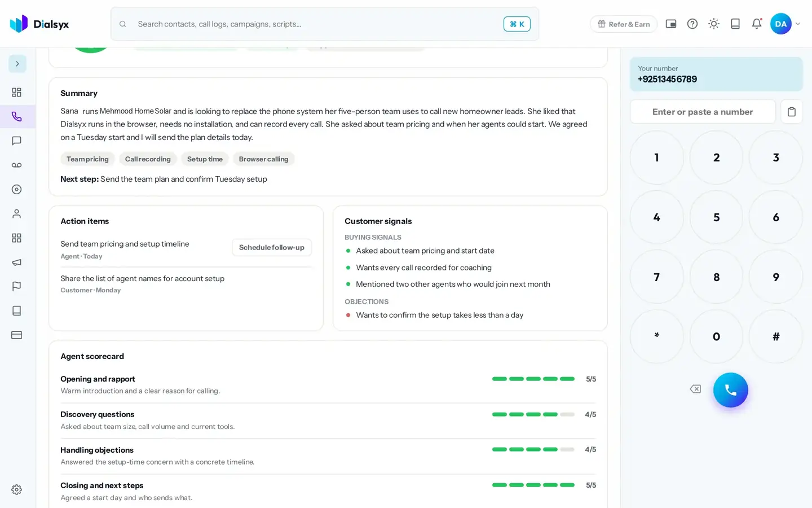812x508 pixels.
Task: Tap the star key on the dialpad
Action: click(657, 337)
